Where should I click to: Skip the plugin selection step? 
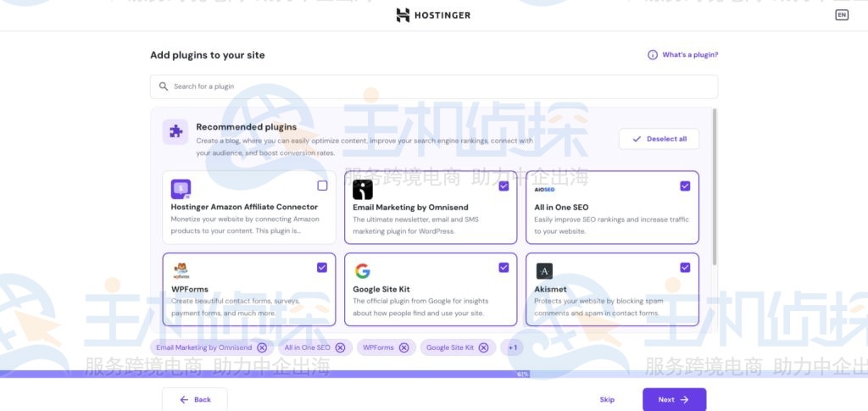click(x=607, y=399)
